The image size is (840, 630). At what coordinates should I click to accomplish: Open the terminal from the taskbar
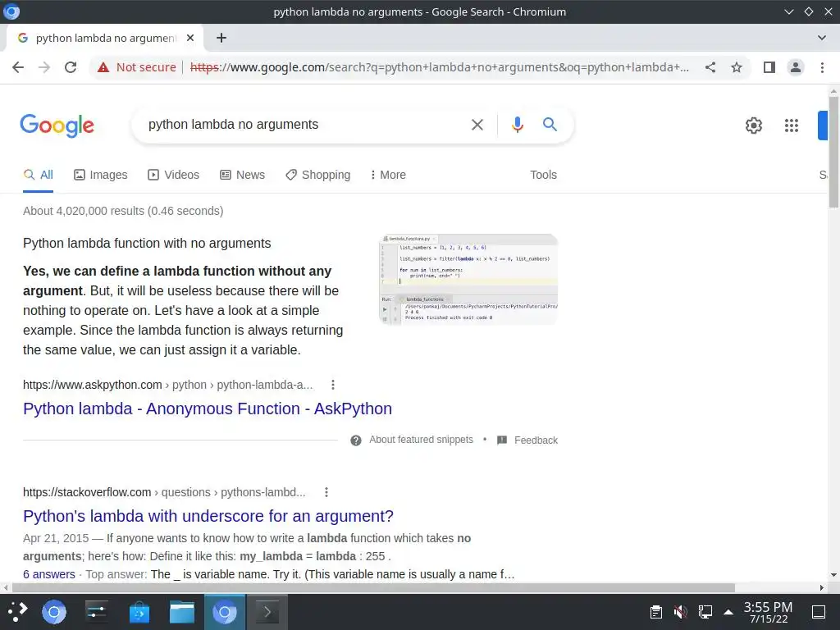(267, 612)
